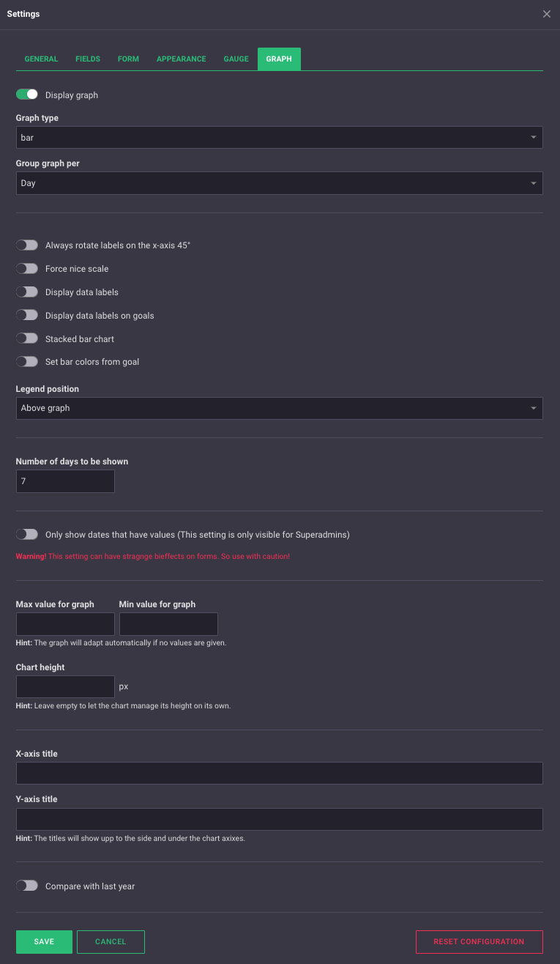Enable Always rotate labels on x-axis
The height and width of the screenshot is (964, 560).
(27, 245)
